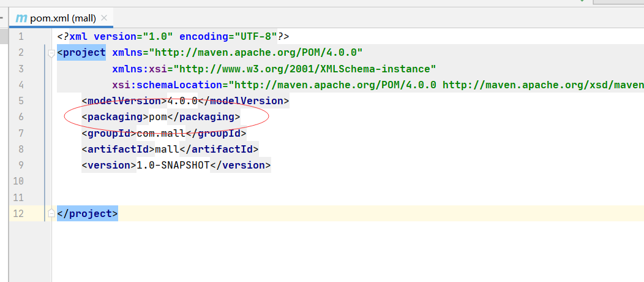This screenshot has height=282, width=644.
Task: Collapse the project tag fold marker on line 2
Action: pyautogui.click(x=51, y=53)
